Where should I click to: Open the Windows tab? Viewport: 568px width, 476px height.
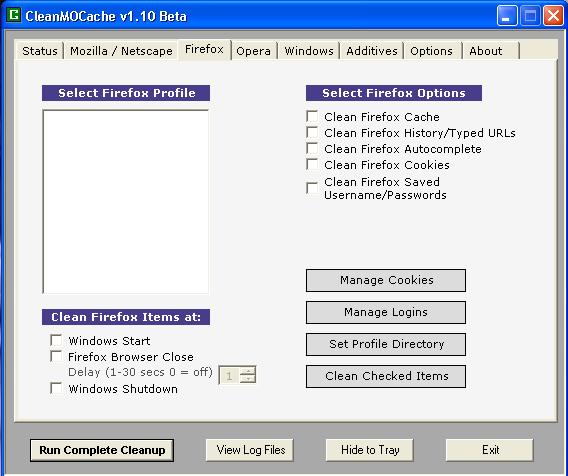click(309, 51)
